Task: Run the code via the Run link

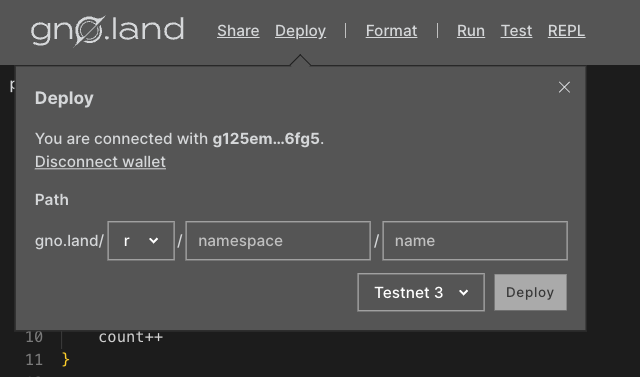Action: (471, 31)
